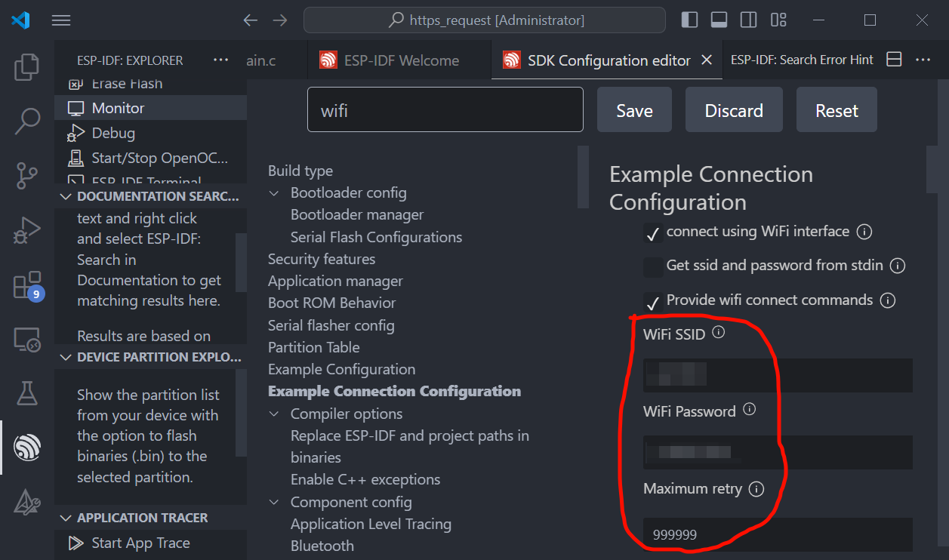
Task: Open the Extensions view with badge 9
Action: tap(27, 286)
